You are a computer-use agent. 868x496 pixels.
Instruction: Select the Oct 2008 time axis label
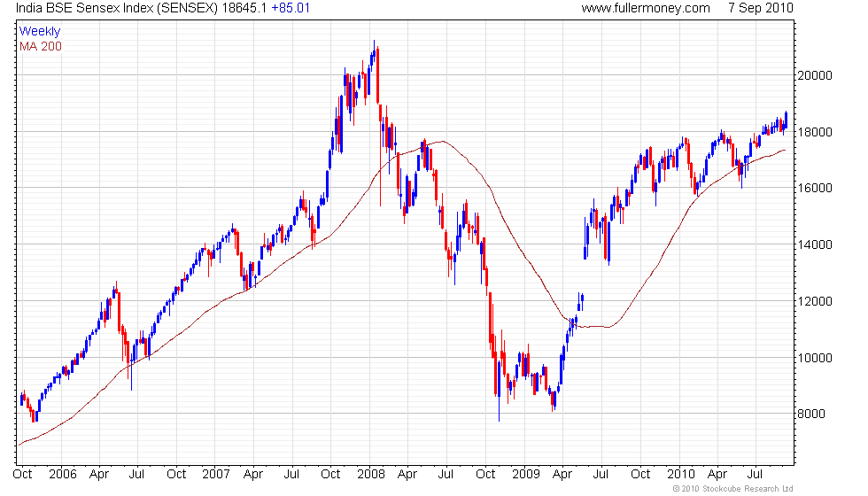[485, 474]
